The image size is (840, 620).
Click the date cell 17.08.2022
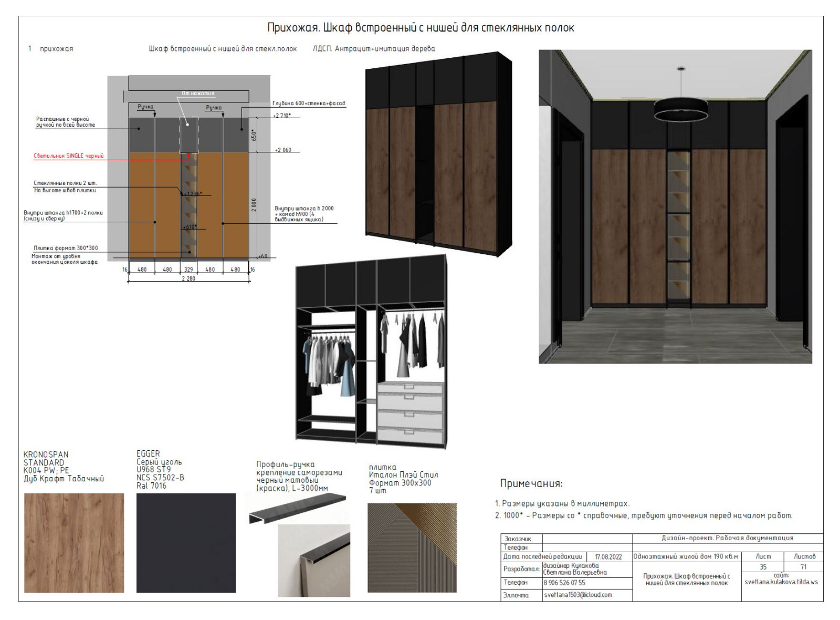click(608, 556)
